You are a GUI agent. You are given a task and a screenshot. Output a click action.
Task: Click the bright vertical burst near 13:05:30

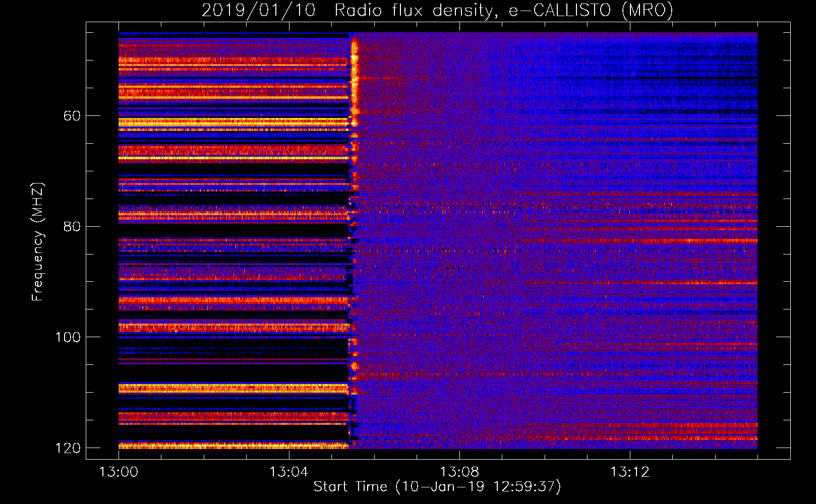coord(354,83)
